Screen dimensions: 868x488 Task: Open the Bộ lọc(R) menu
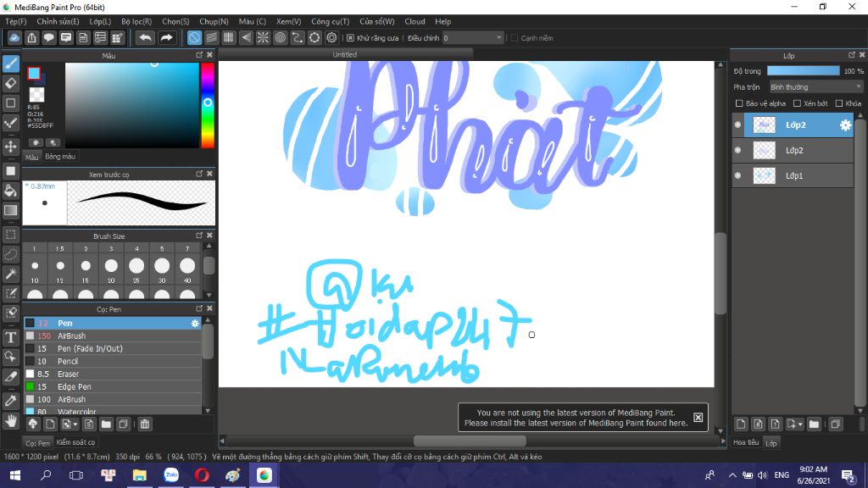136,21
